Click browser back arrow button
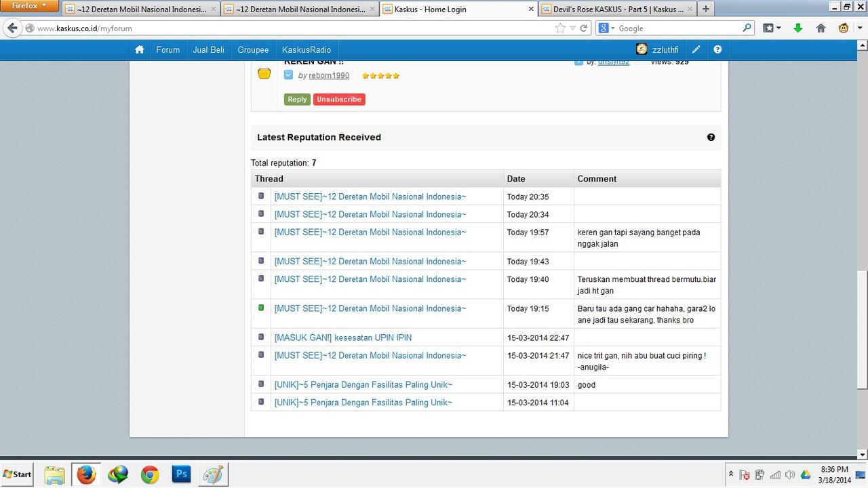The width and height of the screenshot is (868, 488). coord(12,28)
